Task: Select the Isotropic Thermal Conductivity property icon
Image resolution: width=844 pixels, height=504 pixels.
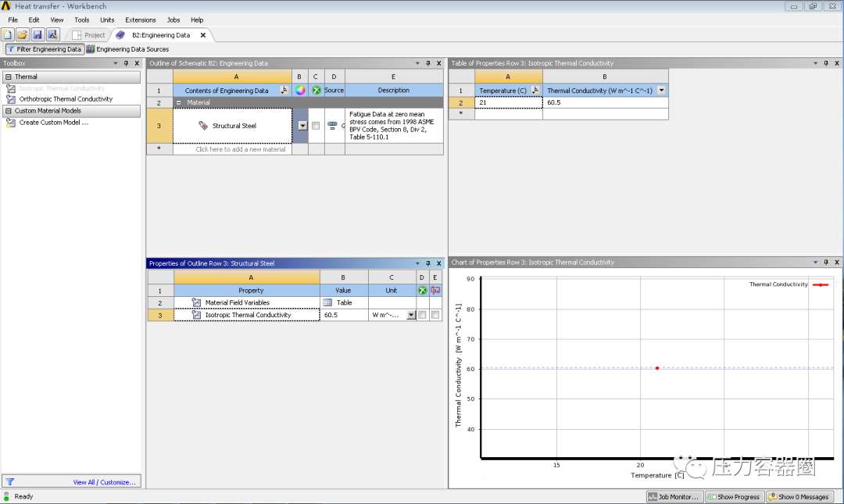Action: coord(196,313)
